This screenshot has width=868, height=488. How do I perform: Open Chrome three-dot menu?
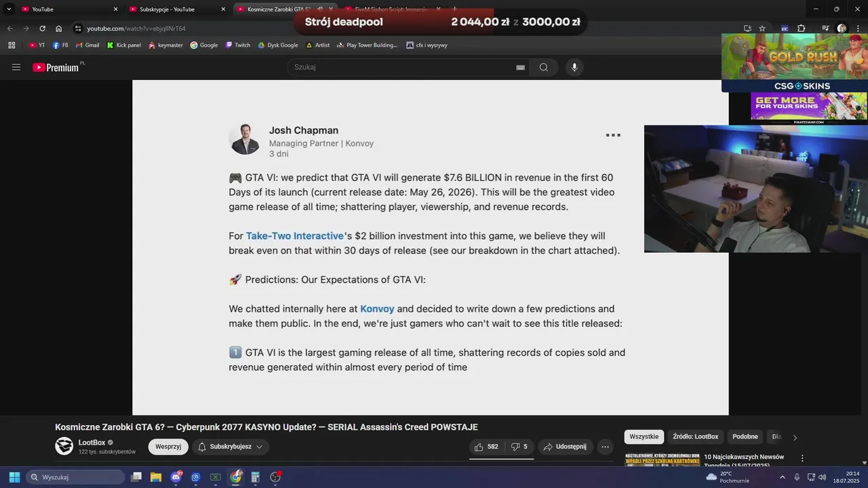tap(858, 28)
